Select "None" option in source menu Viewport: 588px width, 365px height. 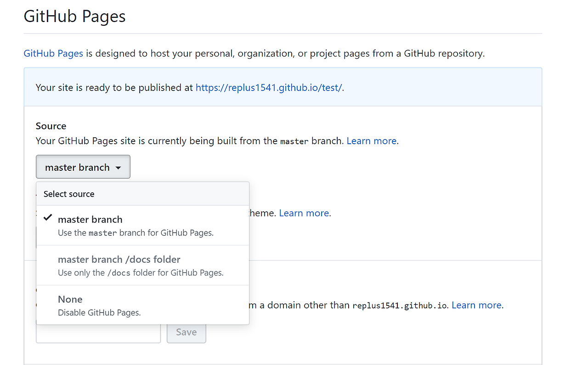click(70, 299)
